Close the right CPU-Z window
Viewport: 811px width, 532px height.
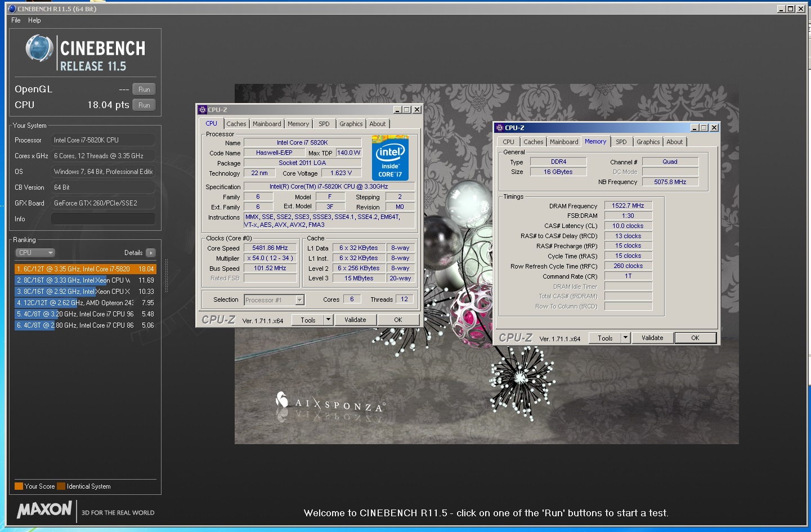tap(714, 128)
